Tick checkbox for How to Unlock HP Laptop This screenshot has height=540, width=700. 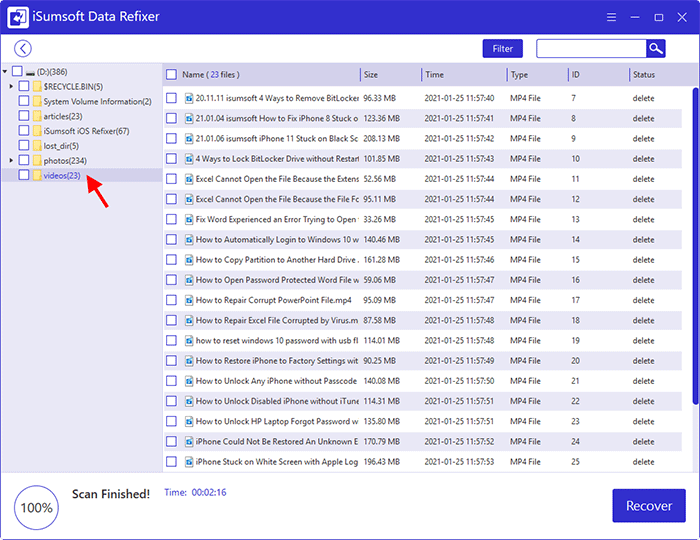click(171, 421)
